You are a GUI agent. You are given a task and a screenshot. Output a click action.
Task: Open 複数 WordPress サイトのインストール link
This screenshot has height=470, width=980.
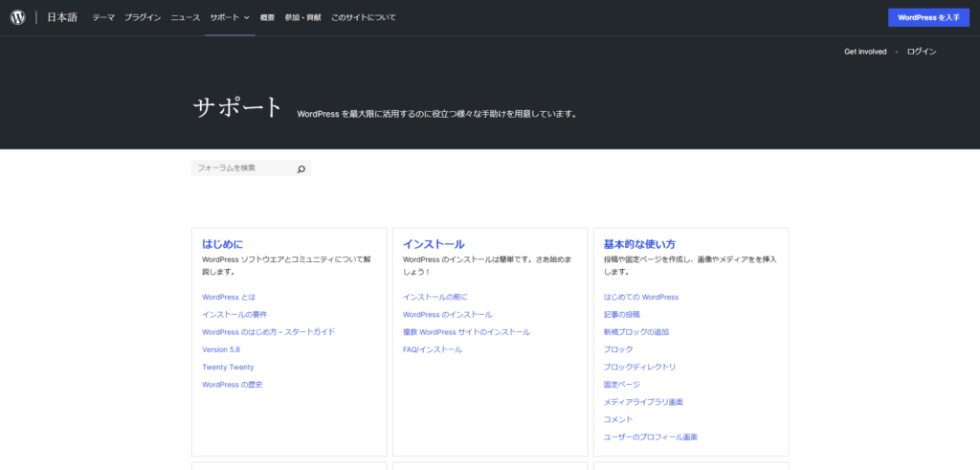coord(467,332)
